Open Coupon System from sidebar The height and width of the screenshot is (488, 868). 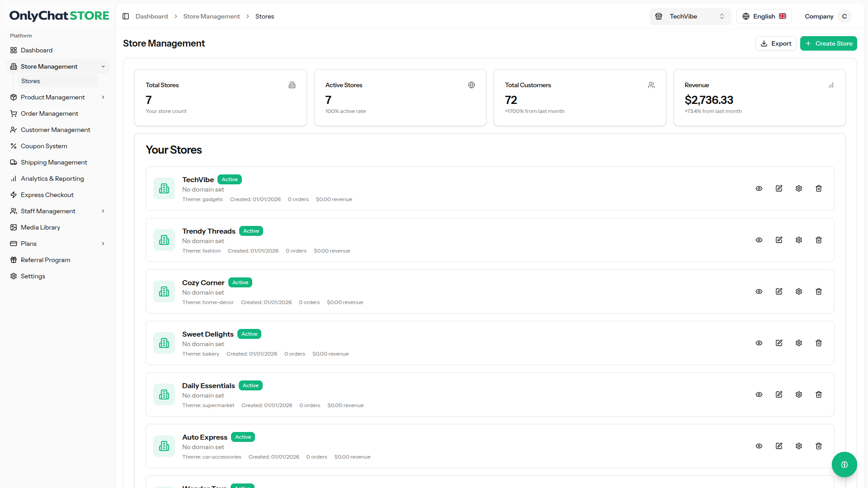coord(58,146)
